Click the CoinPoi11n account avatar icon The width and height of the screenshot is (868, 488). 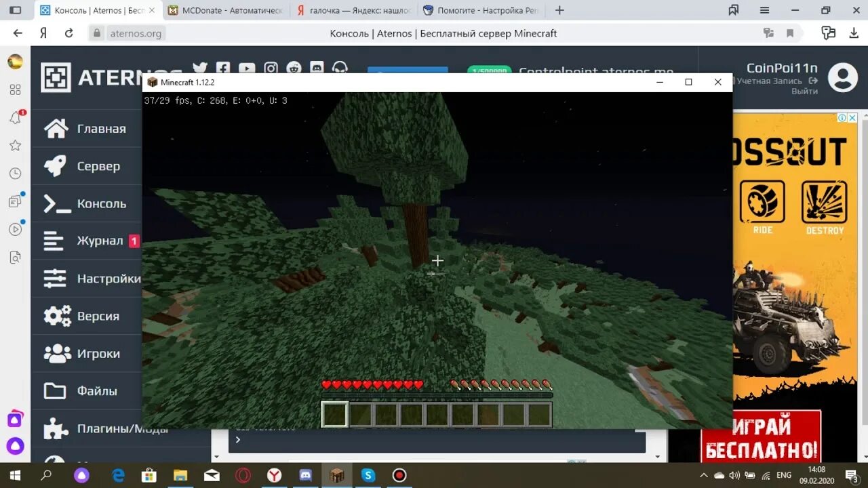point(843,77)
